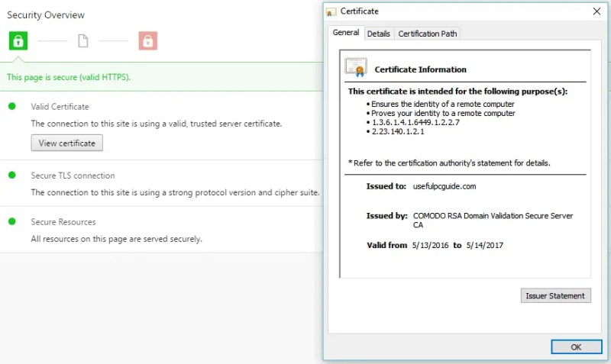
Task: Confirm the Certificate dialog with OK
Action: click(x=577, y=347)
